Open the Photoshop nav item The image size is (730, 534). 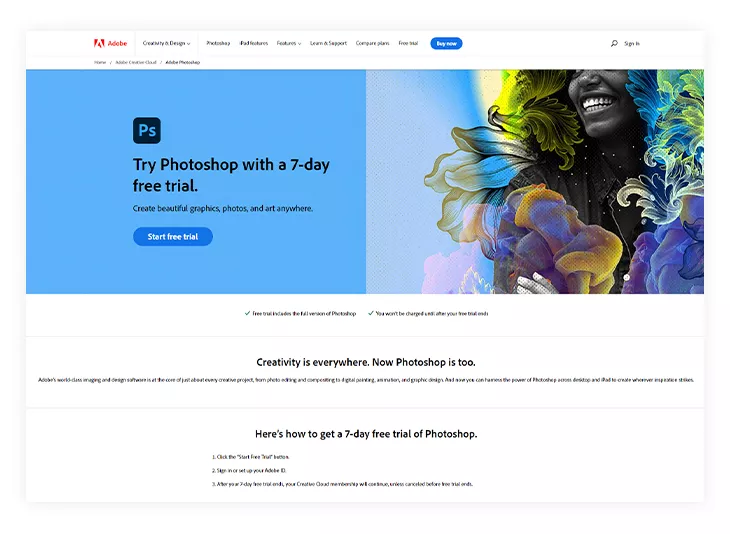tap(218, 43)
